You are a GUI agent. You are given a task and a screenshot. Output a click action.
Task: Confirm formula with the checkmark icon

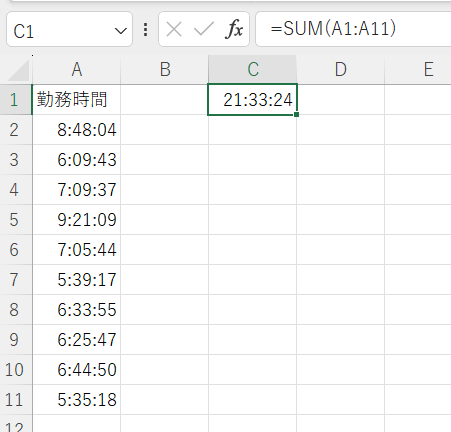(x=204, y=29)
